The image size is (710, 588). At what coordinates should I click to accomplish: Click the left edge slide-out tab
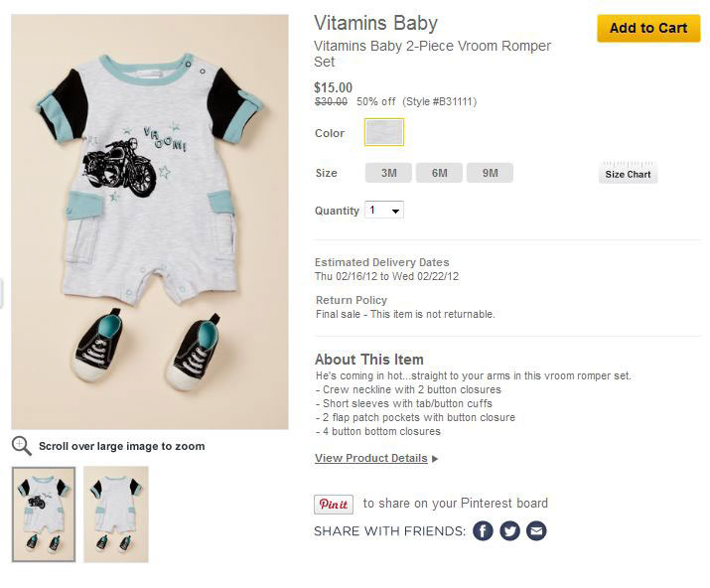point(2,293)
